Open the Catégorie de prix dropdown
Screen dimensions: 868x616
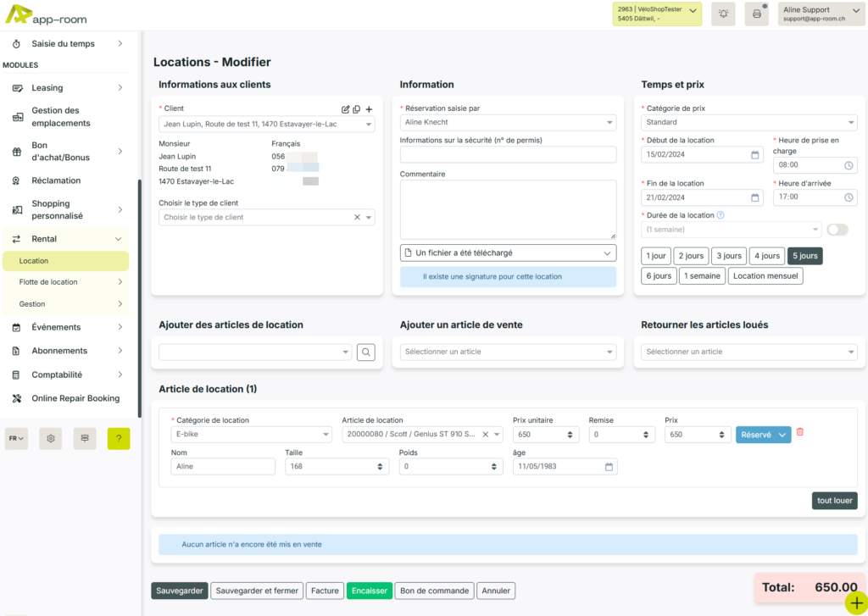coord(748,122)
